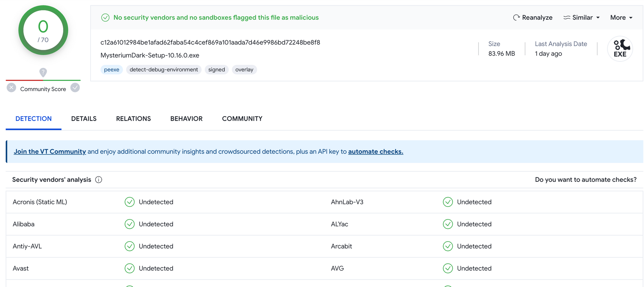Switch to the DETECTION tab

click(x=33, y=119)
